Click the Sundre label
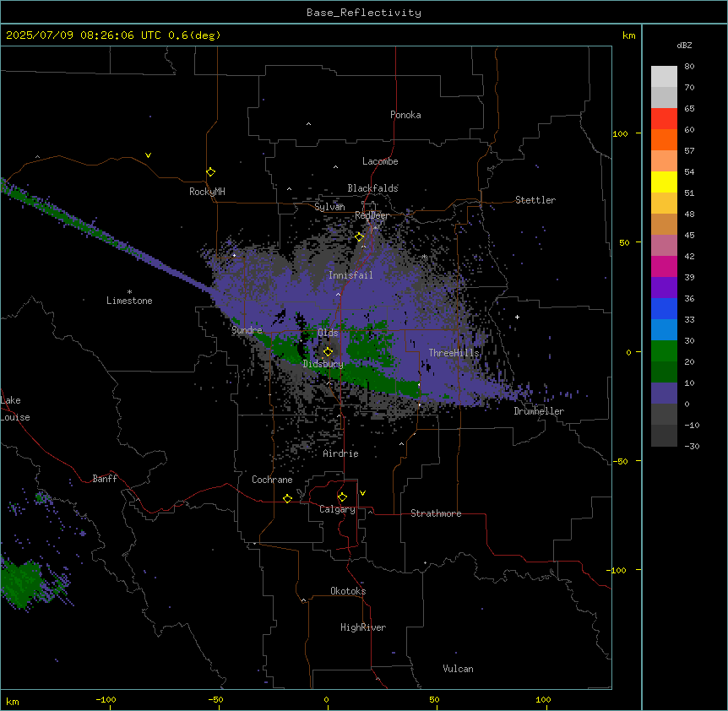728x711 pixels. coord(247,330)
